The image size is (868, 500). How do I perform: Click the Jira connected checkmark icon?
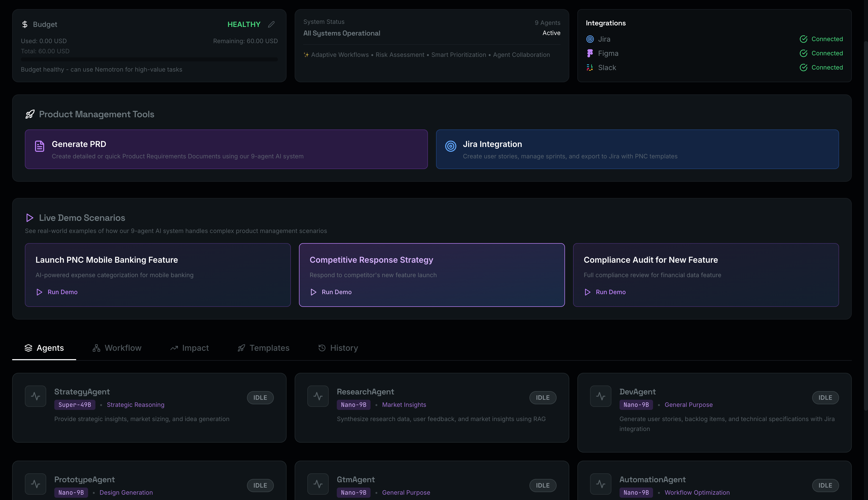coord(804,39)
